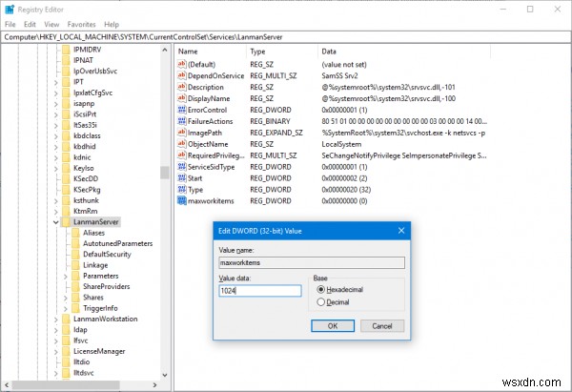Select the Hexadecimal base radio button

[x=320, y=289]
